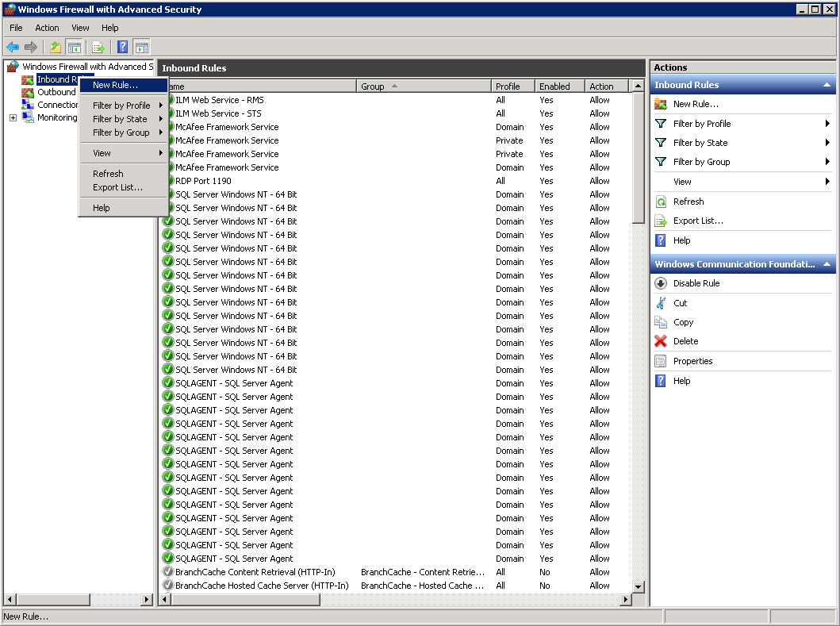Expand Filter by State in the Actions pane
This screenshot has width=840, height=626.
pos(827,143)
